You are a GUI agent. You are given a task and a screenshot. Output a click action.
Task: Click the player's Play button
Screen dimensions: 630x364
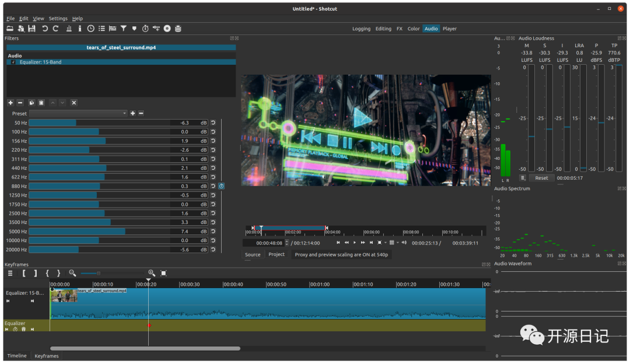355,243
